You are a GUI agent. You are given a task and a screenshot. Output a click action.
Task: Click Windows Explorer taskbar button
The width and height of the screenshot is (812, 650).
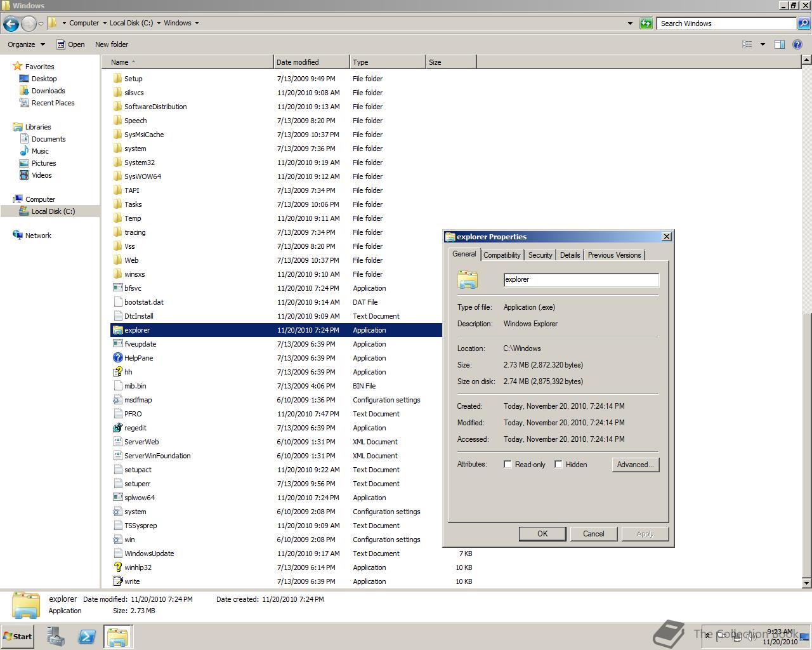tap(117, 637)
